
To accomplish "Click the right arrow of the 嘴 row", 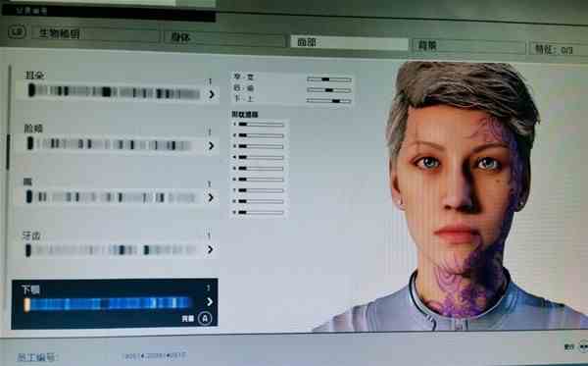I will pyautogui.click(x=211, y=197).
